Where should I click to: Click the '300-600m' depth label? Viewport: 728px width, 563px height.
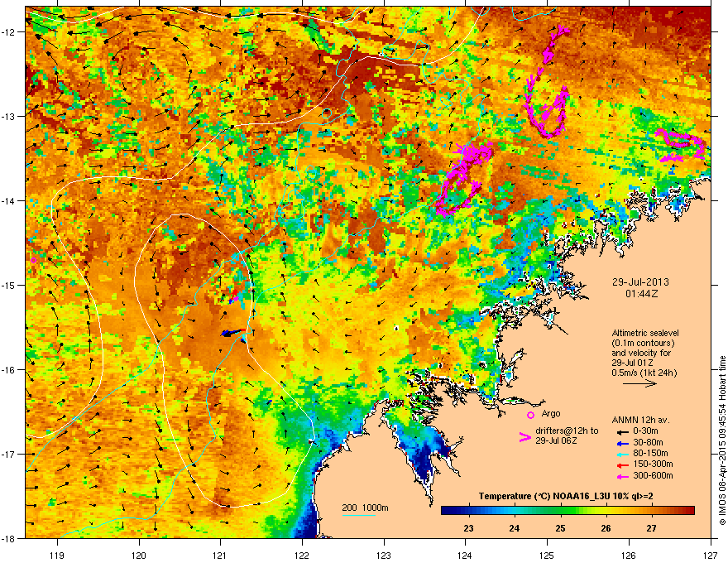pos(653,476)
